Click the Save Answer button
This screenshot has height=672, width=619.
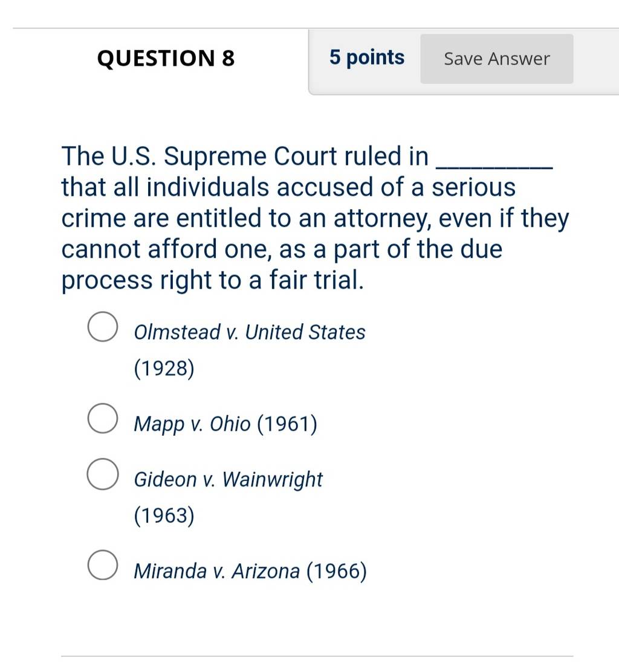tap(496, 59)
